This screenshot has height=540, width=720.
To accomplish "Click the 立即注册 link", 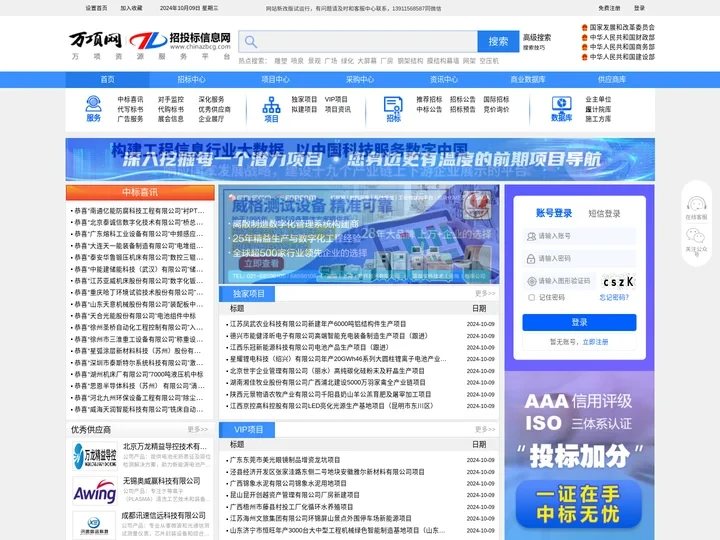I will coord(595,342).
